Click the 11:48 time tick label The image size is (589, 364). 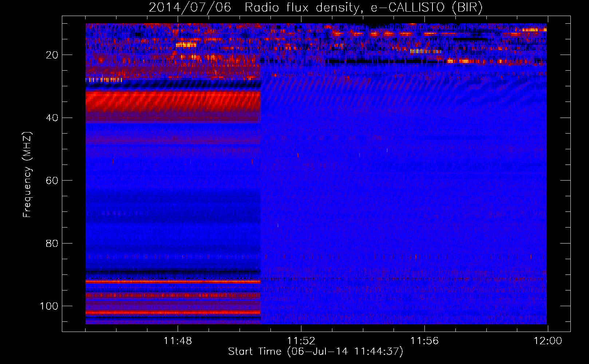coord(178,341)
